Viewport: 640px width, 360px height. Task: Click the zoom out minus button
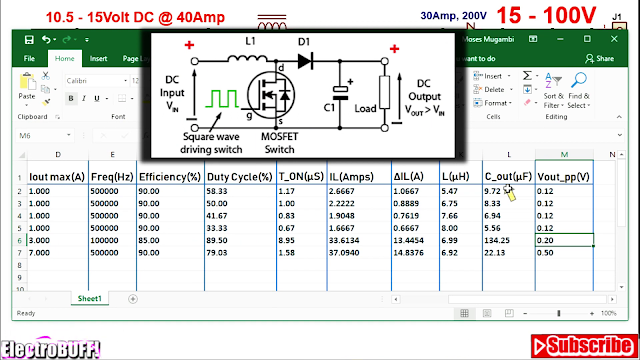point(525,313)
